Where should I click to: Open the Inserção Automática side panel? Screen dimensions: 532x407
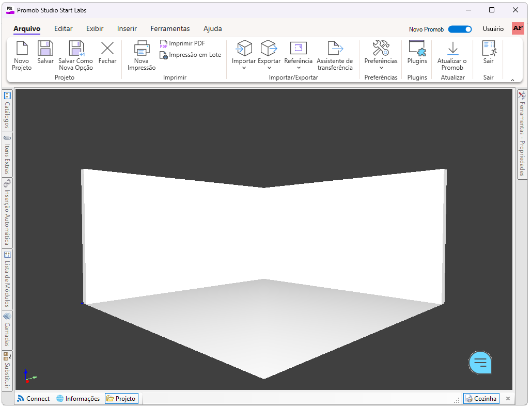point(7,213)
